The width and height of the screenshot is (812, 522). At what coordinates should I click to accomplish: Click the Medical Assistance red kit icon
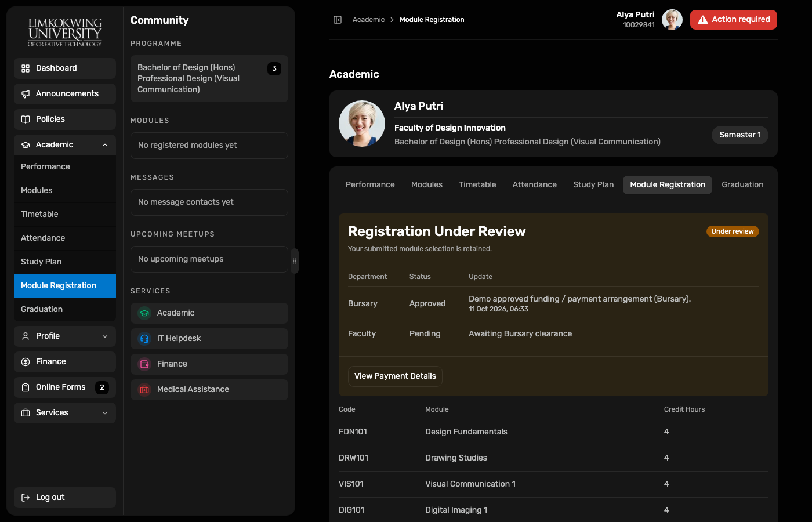point(144,390)
